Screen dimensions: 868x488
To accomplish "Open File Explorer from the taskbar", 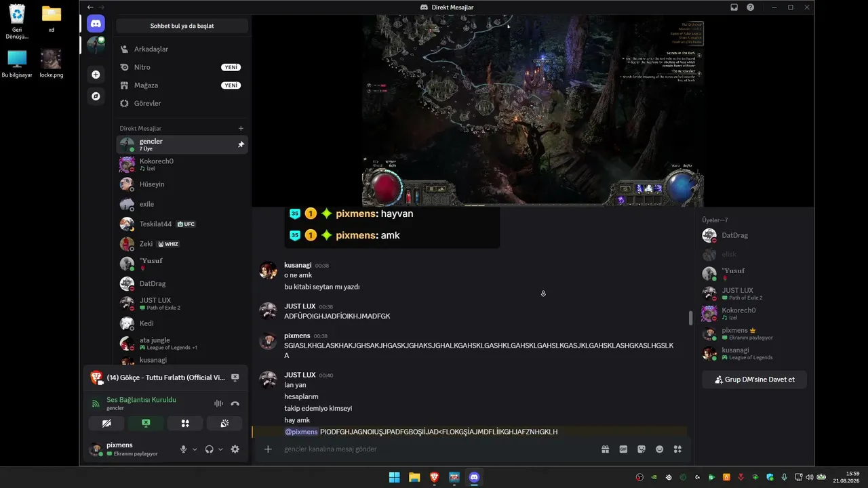I will click(414, 477).
